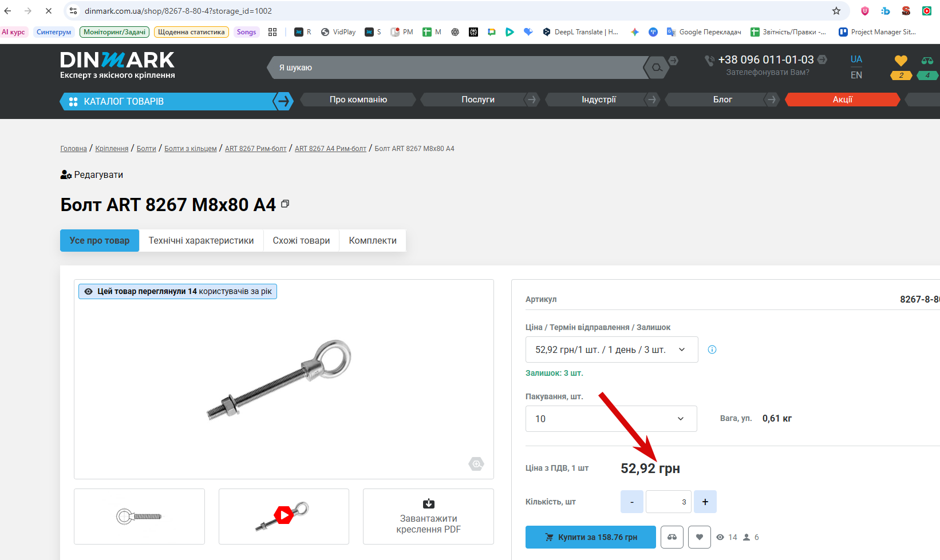Go to Болти breadcrumb
Viewport: 940px width, 560px height.
(147, 149)
